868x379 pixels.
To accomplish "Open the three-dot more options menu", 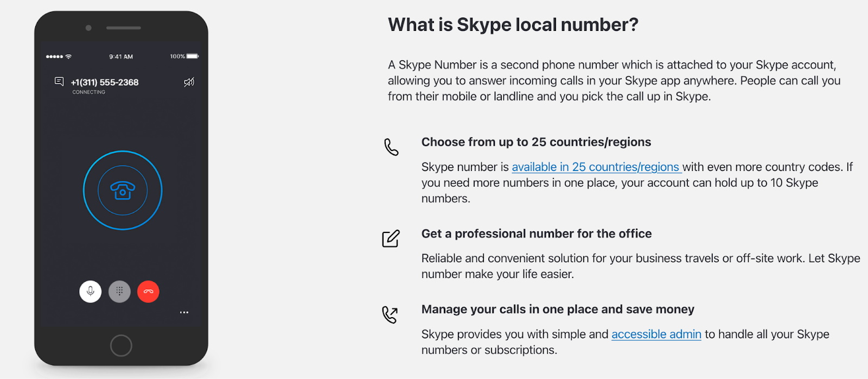I will (x=184, y=312).
